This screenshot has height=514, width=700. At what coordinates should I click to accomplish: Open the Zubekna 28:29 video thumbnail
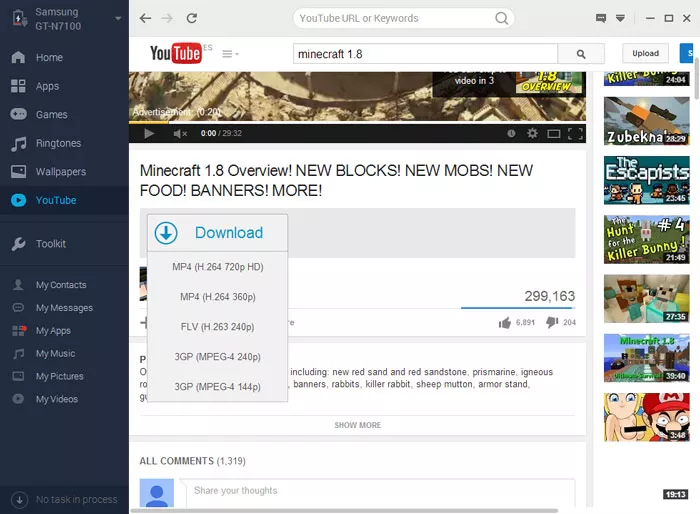(646, 121)
